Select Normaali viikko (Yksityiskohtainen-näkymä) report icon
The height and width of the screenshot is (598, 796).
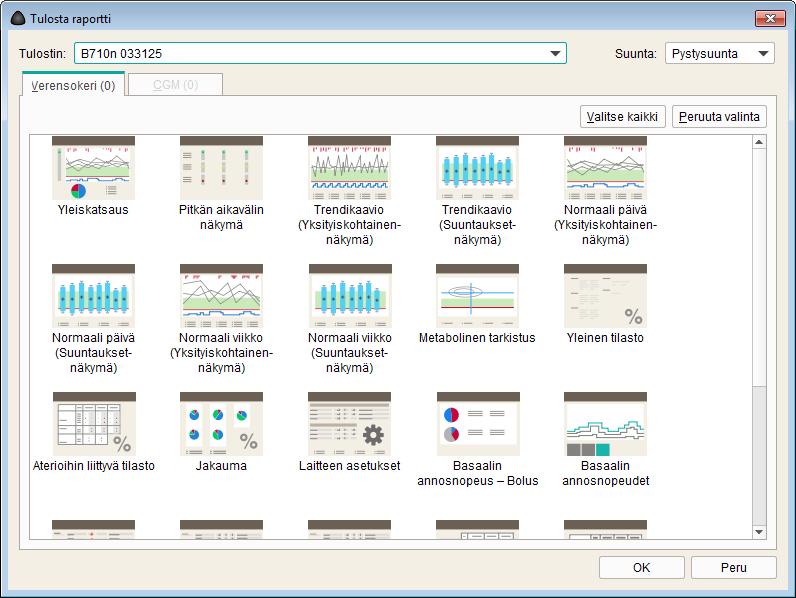click(x=221, y=296)
